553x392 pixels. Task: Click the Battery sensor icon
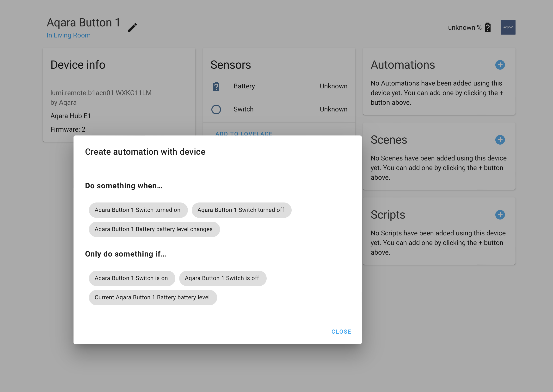216,86
